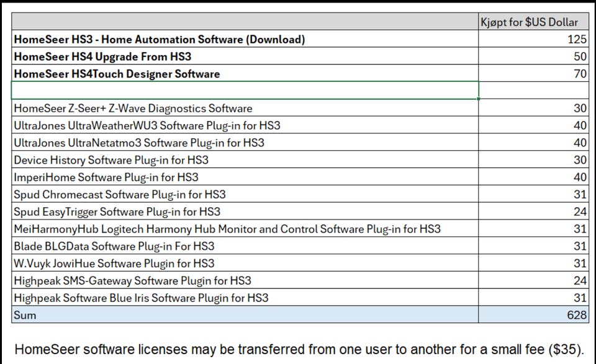Click the HomeSeer HS3 Home Automation Software cell

click(x=245, y=39)
